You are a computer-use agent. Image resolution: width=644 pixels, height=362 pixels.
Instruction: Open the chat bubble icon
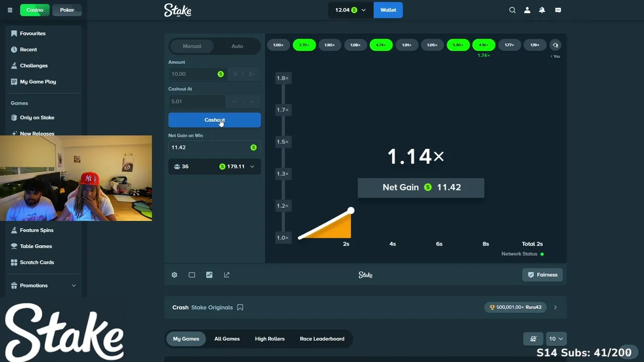click(x=558, y=10)
